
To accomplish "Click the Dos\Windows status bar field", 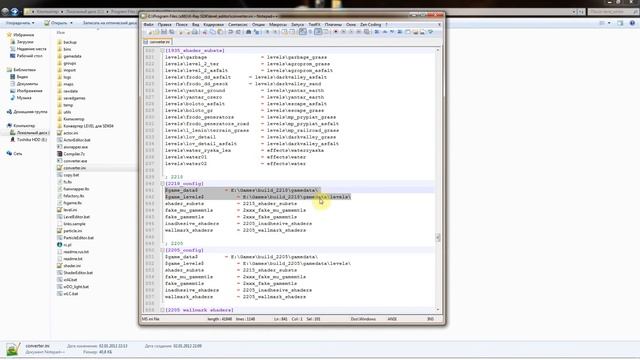I will [x=363, y=319].
